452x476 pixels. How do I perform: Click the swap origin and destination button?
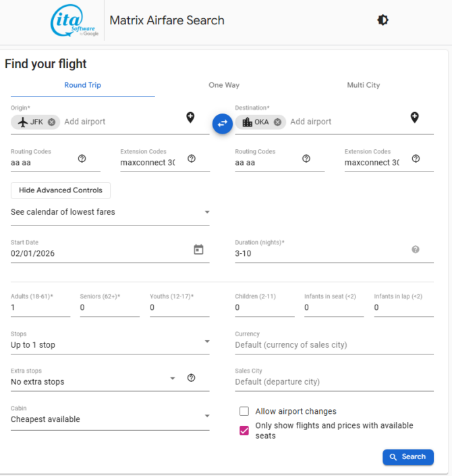pyautogui.click(x=223, y=124)
